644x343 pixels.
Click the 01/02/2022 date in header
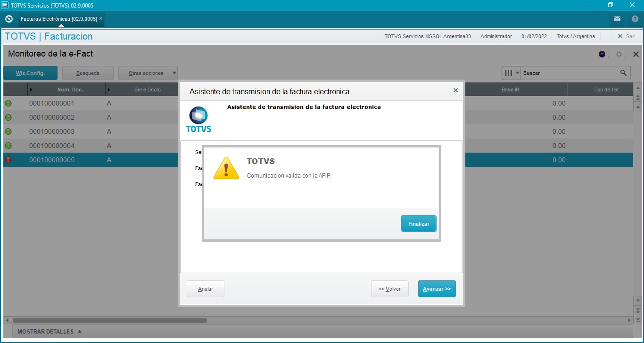[534, 36]
